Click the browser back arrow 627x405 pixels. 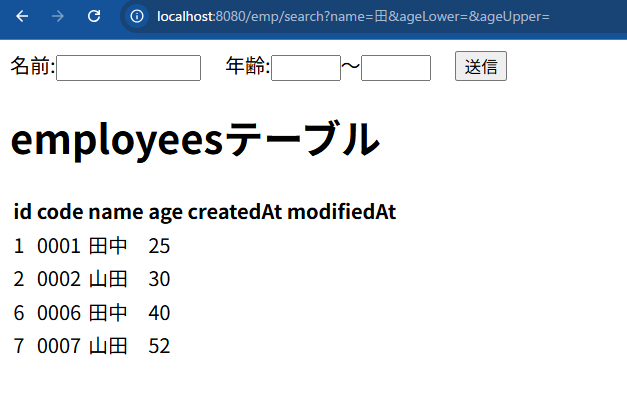pyautogui.click(x=22, y=16)
